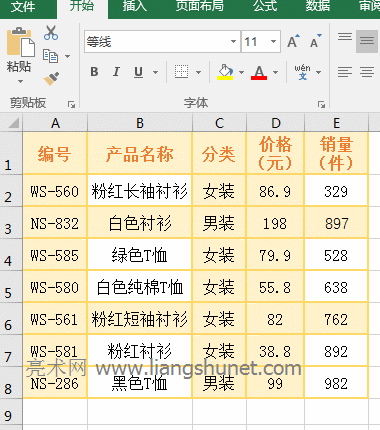Expand font name dropdown 等线

pyautogui.click(x=233, y=41)
